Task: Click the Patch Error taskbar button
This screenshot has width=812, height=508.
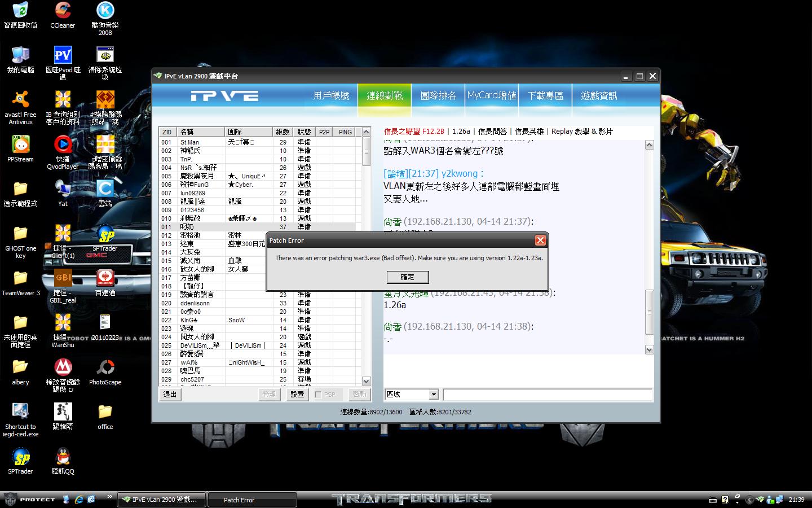Action: pyautogui.click(x=252, y=500)
